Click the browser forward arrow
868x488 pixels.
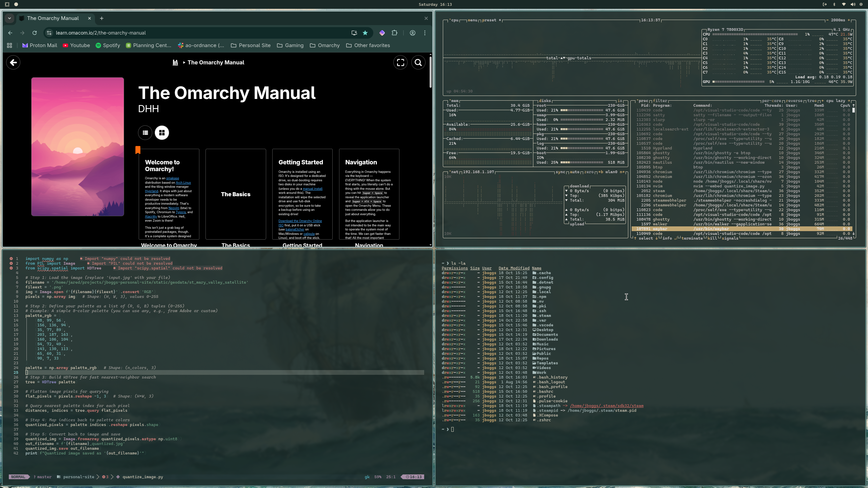coord(22,33)
